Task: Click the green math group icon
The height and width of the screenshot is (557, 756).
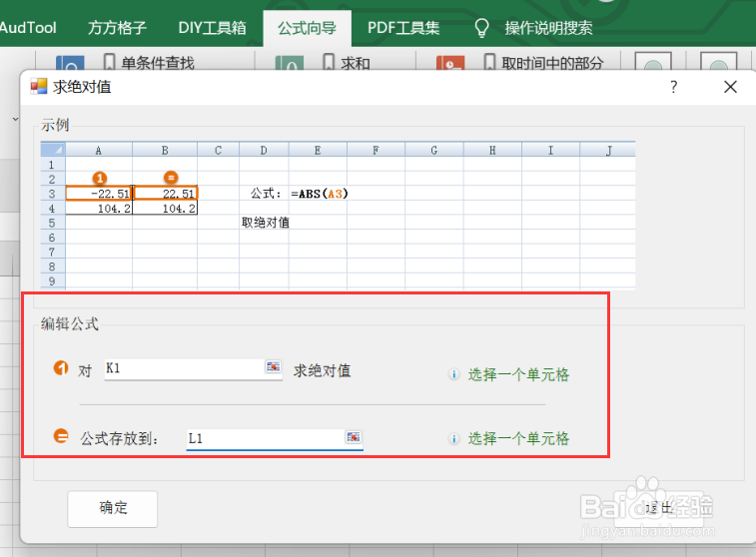Action: [290, 63]
